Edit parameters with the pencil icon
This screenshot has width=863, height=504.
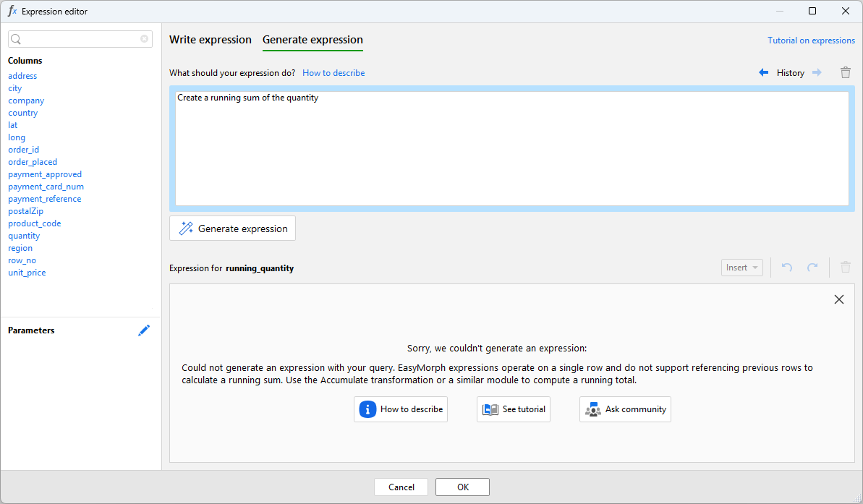[144, 330]
